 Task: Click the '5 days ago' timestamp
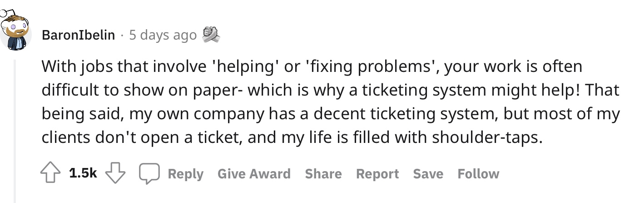(x=163, y=35)
